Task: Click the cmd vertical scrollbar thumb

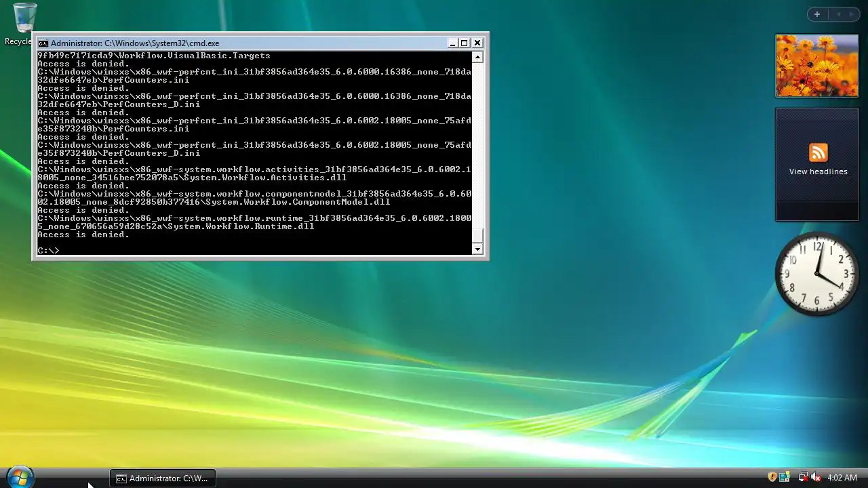Action: (x=477, y=236)
